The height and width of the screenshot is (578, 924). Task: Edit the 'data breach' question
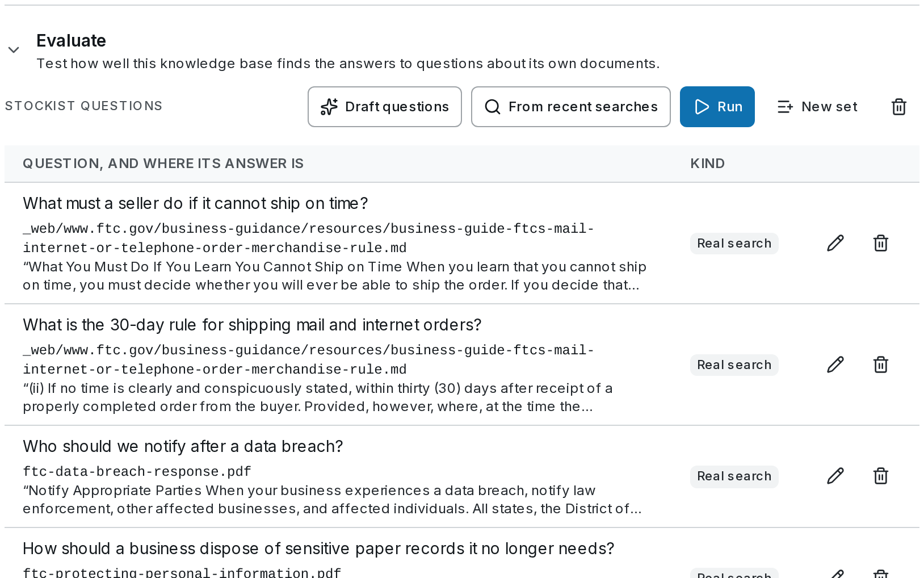[x=835, y=476]
